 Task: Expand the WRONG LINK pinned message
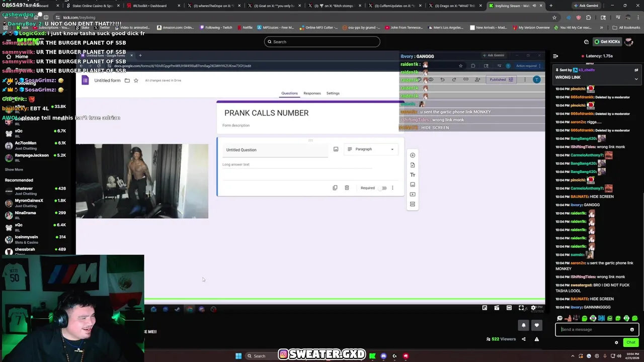tap(636, 79)
